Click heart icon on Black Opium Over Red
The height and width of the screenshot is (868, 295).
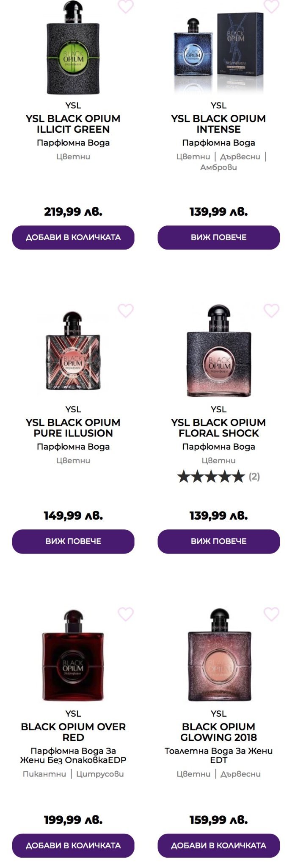(125, 614)
